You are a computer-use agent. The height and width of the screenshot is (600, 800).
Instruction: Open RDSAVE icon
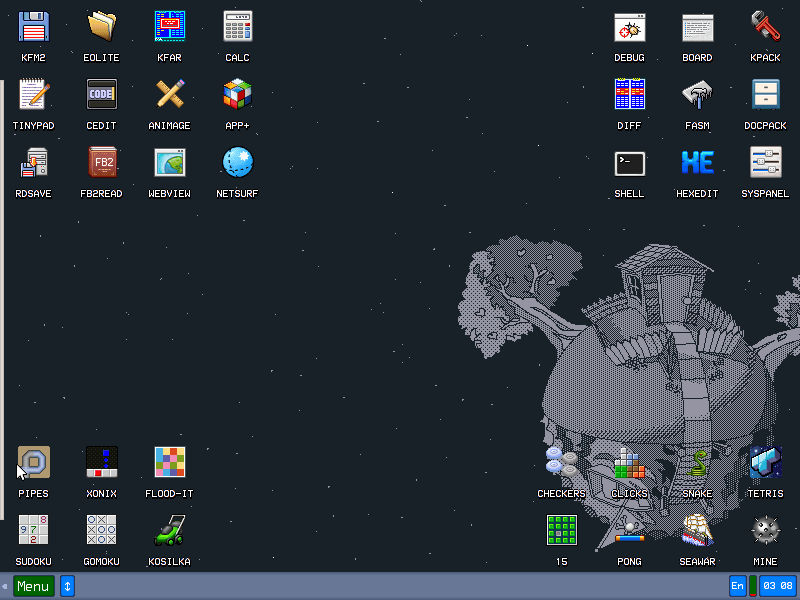[34, 163]
